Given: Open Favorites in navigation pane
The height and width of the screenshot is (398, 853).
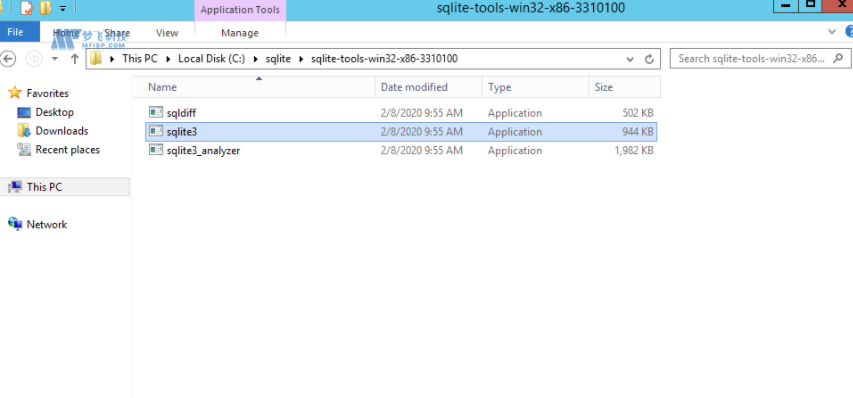Looking at the screenshot, I should (x=47, y=94).
